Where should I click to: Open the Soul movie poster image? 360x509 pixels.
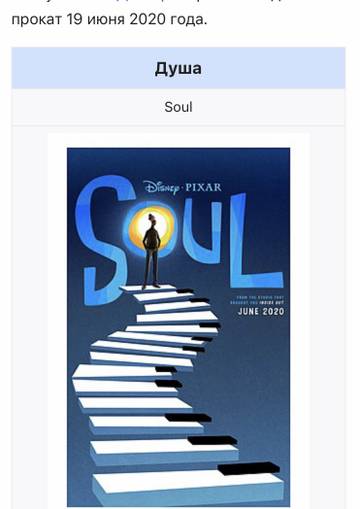pyautogui.click(x=178, y=327)
